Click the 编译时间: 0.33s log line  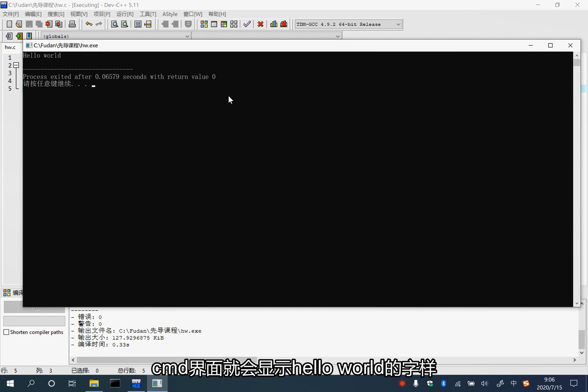(100, 344)
